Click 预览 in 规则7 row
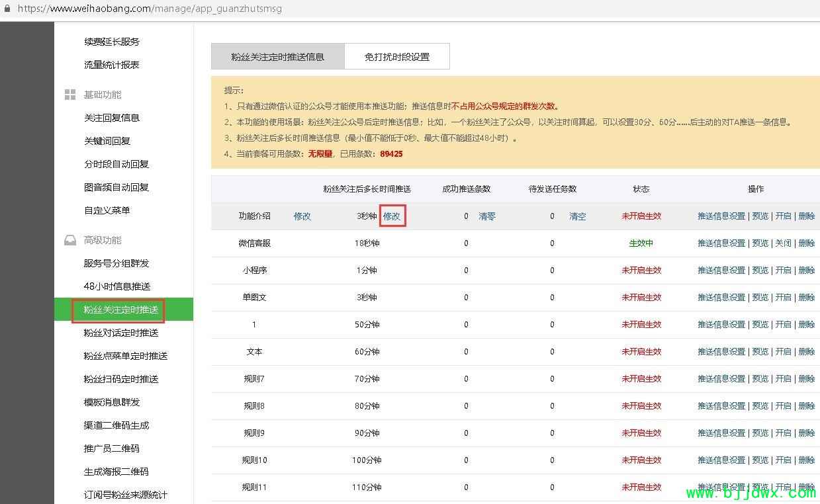Image resolution: width=820 pixels, height=504 pixels. tap(760, 379)
